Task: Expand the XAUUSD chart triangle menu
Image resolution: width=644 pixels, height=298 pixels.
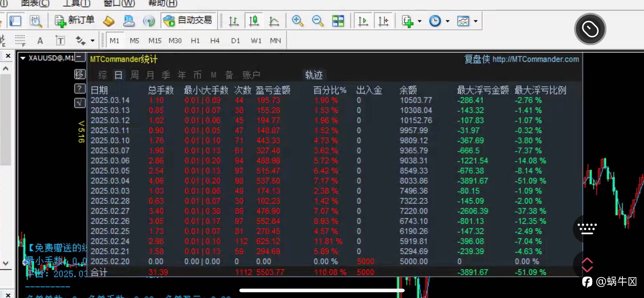Action: [x=23, y=58]
